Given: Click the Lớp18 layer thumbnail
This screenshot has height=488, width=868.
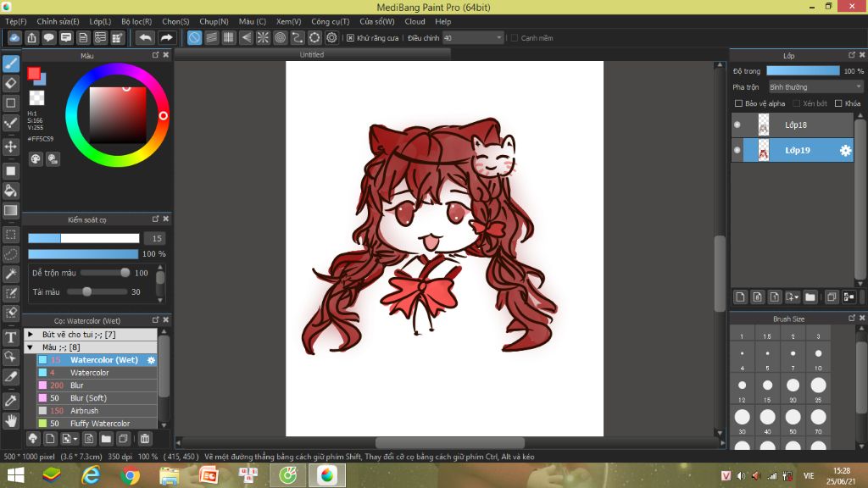Looking at the screenshot, I should click(x=764, y=125).
